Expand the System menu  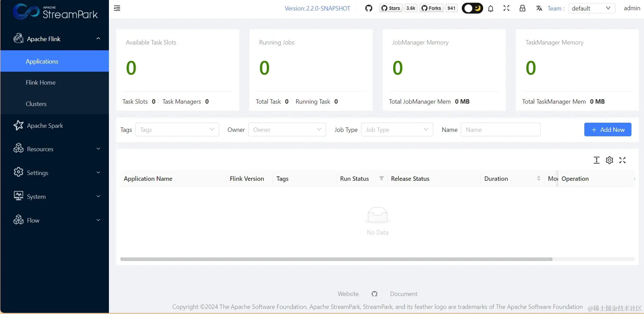pyautogui.click(x=55, y=196)
